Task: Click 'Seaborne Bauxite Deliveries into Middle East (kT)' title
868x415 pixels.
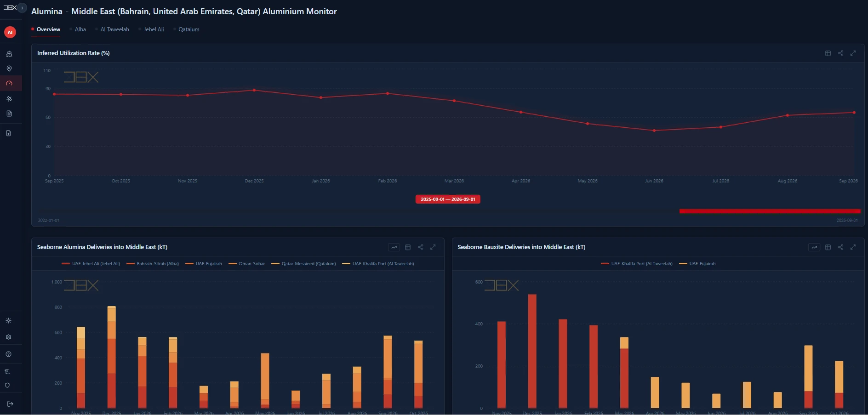Action: tap(521, 247)
